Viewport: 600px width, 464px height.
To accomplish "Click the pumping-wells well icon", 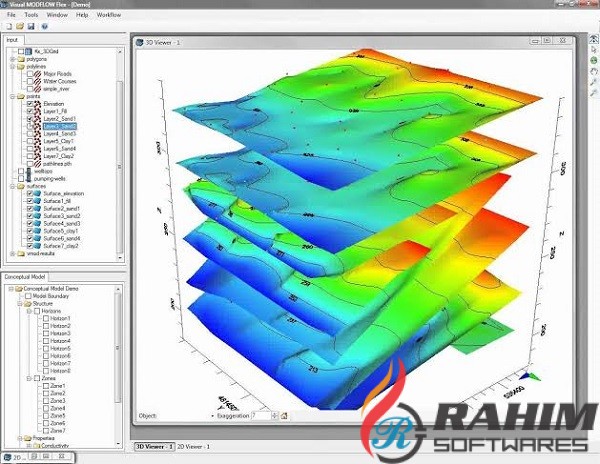I will click(x=29, y=179).
